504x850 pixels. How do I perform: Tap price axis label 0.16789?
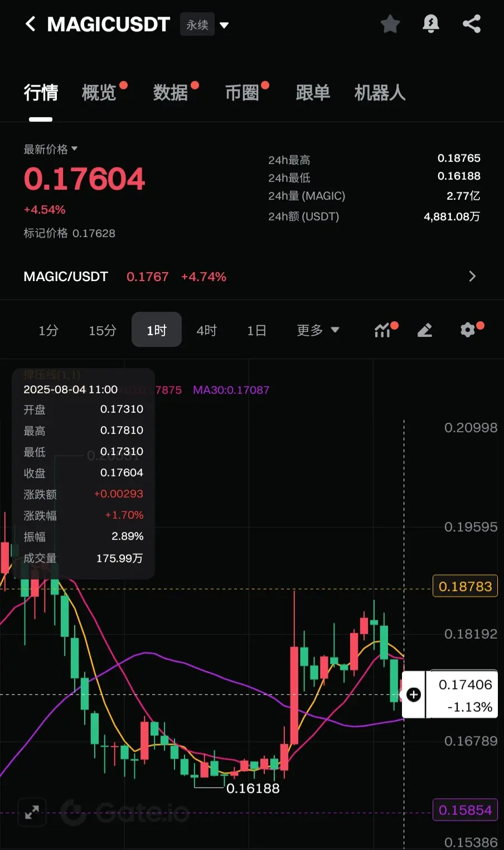(x=471, y=741)
